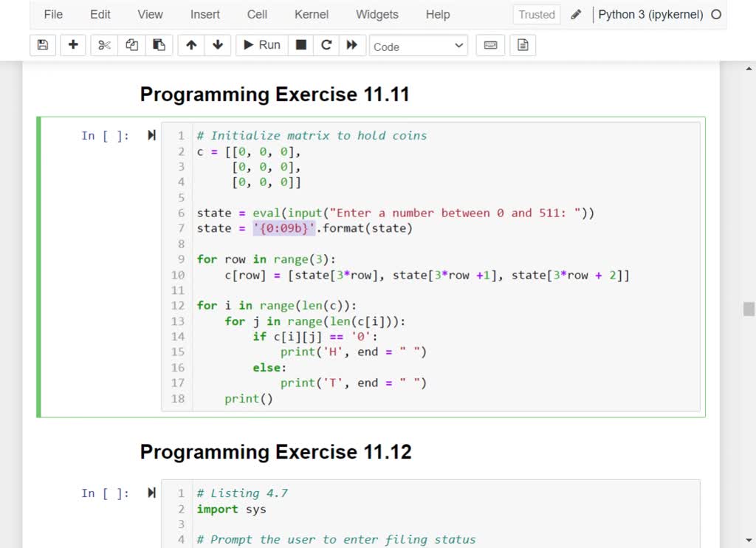Open the Widgets menu
Screen dimensions: 756x548
(x=377, y=14)
